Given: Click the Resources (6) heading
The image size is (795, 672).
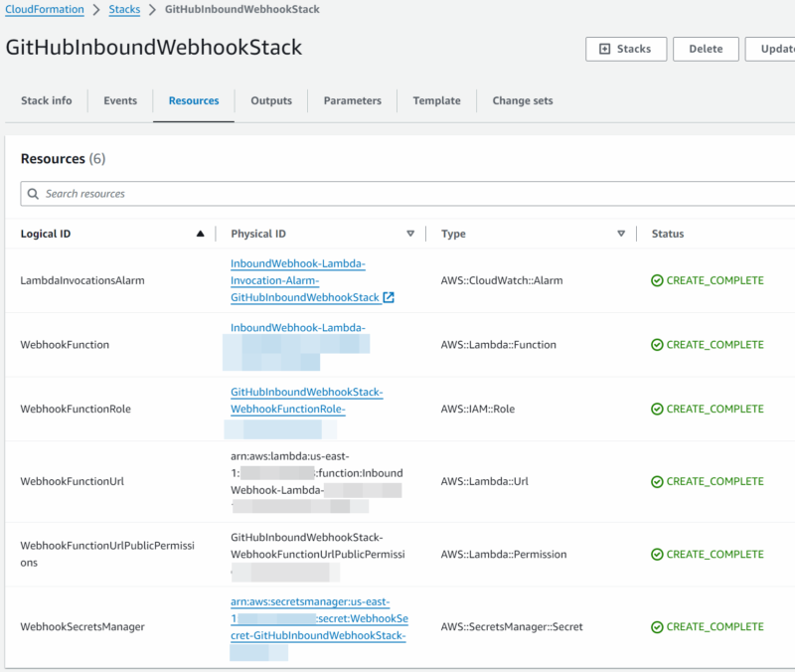Looking at the screenshot, I should [63, 159].
